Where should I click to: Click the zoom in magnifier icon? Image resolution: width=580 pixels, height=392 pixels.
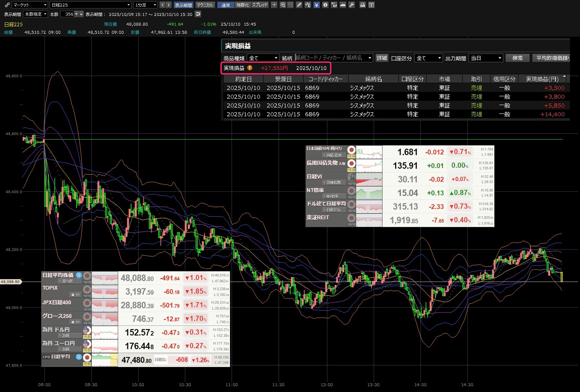(x=283, y=5)
